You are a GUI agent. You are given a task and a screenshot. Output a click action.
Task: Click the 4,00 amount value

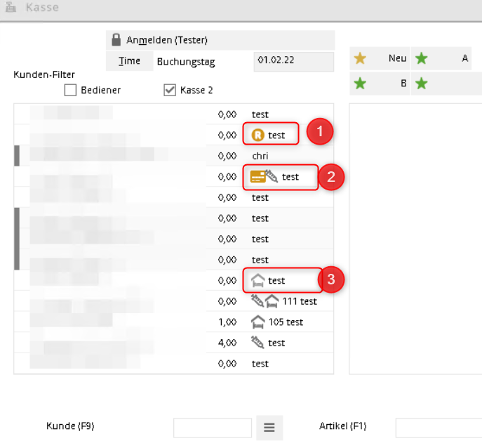point(227,343)
